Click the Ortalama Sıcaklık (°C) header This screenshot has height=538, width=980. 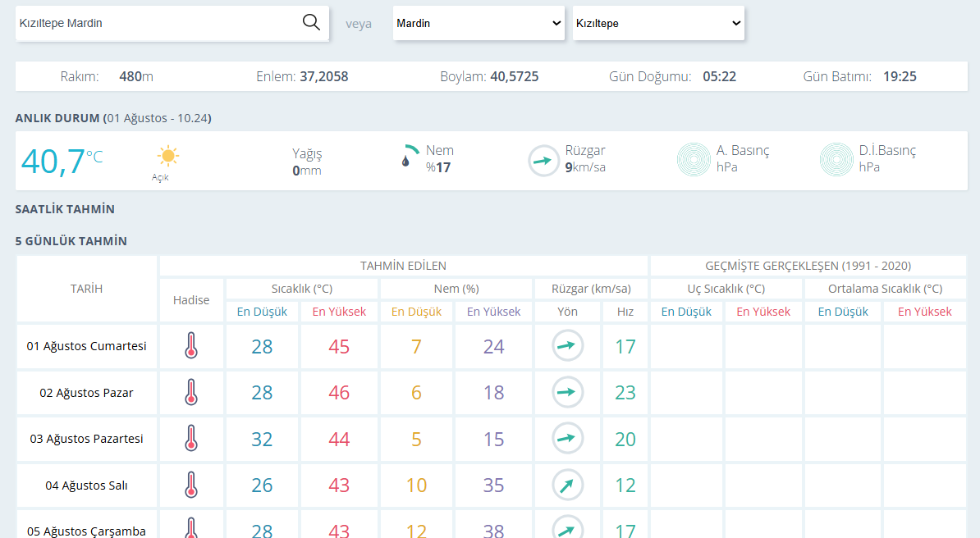point(885,289)
